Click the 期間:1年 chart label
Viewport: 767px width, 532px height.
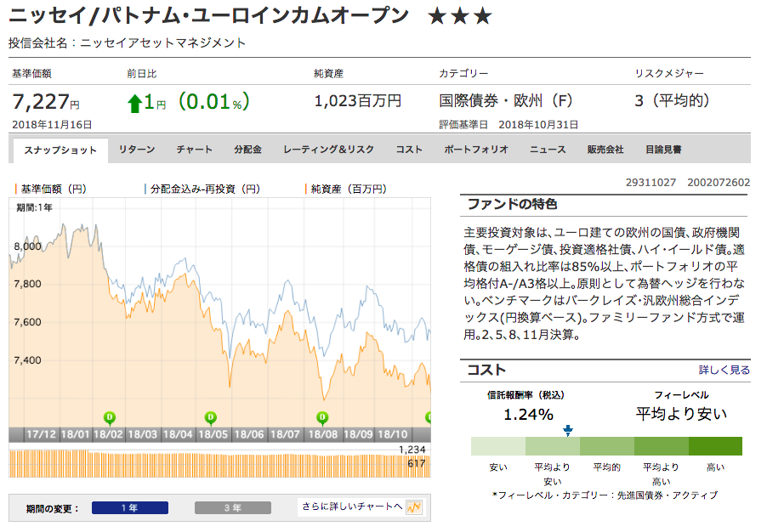34,208
